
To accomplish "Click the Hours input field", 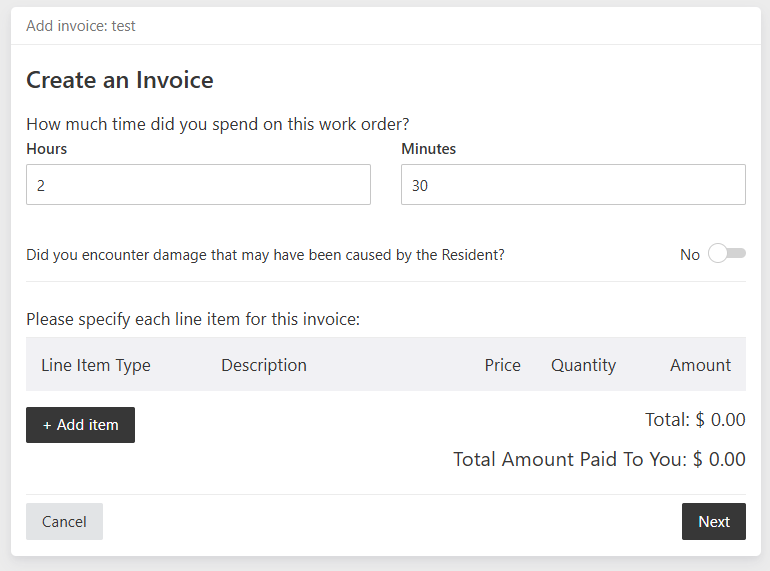I will (198, 185).
